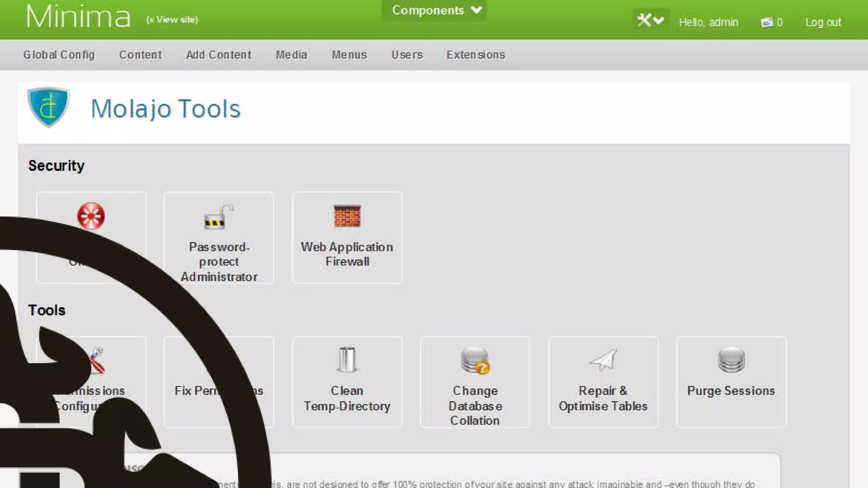Select the Add Content menu item
This screenshot has width=868, height=488.
click(219, 55)
